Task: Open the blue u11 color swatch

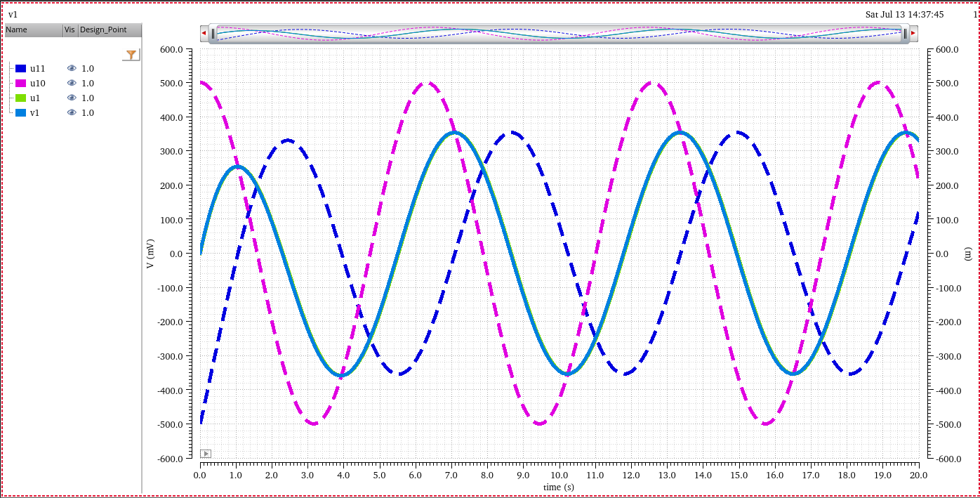Action: [20, 68]
